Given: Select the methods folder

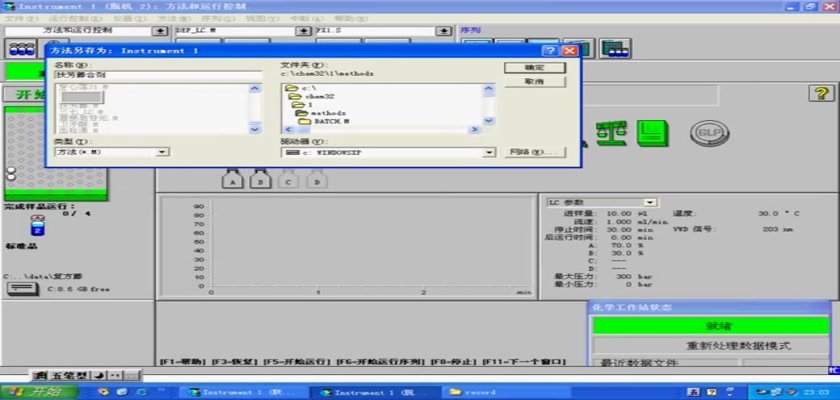Looking at the screenshot, I should click(x=321, y=114).
